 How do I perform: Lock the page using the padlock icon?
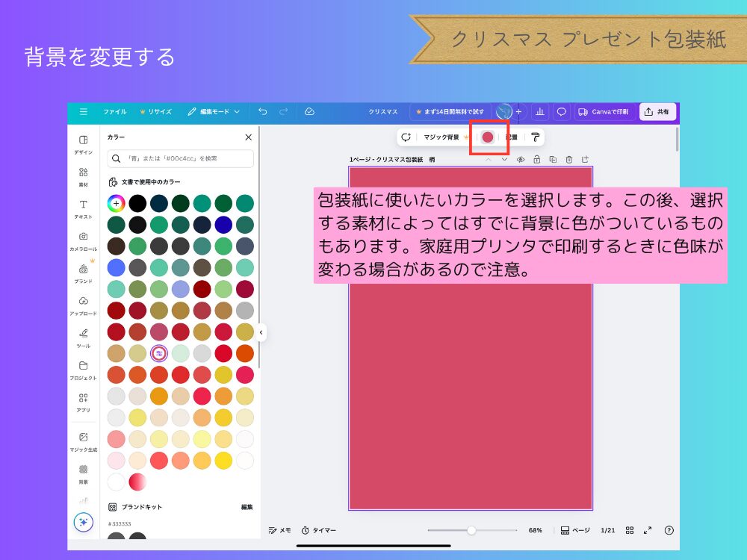pyautogui.click(x=537, y=159)
